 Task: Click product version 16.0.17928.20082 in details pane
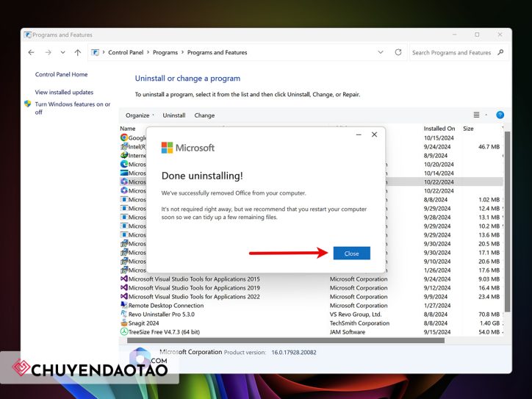294,352
